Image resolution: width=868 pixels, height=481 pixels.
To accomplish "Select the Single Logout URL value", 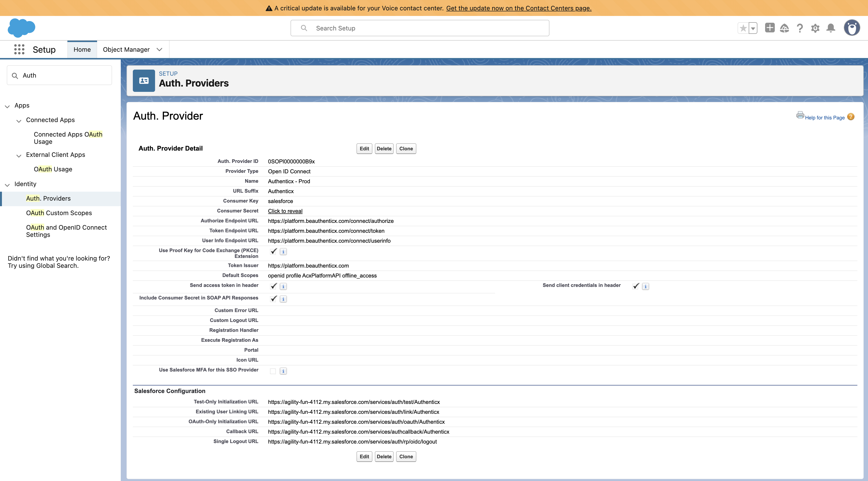I will (x=352, y=442).
